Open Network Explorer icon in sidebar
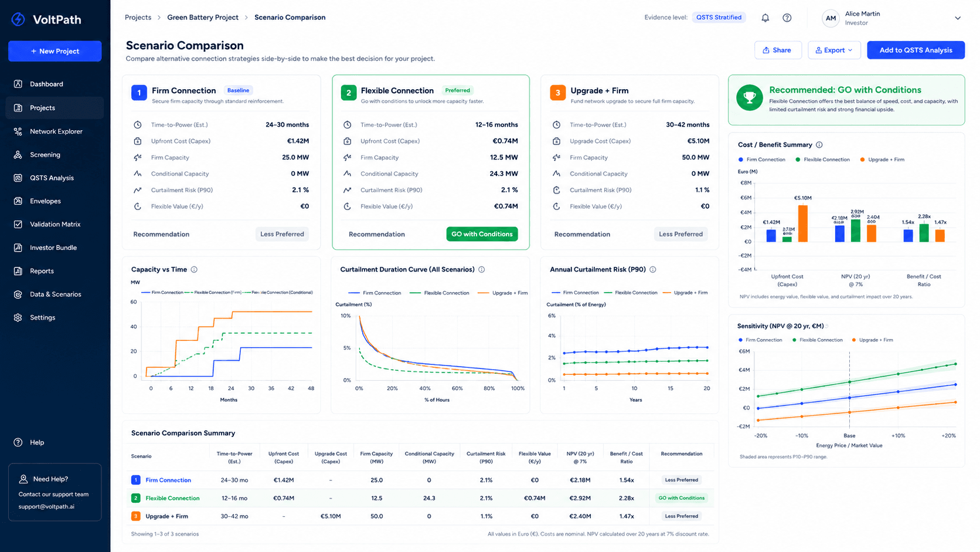 pos(18,131)
